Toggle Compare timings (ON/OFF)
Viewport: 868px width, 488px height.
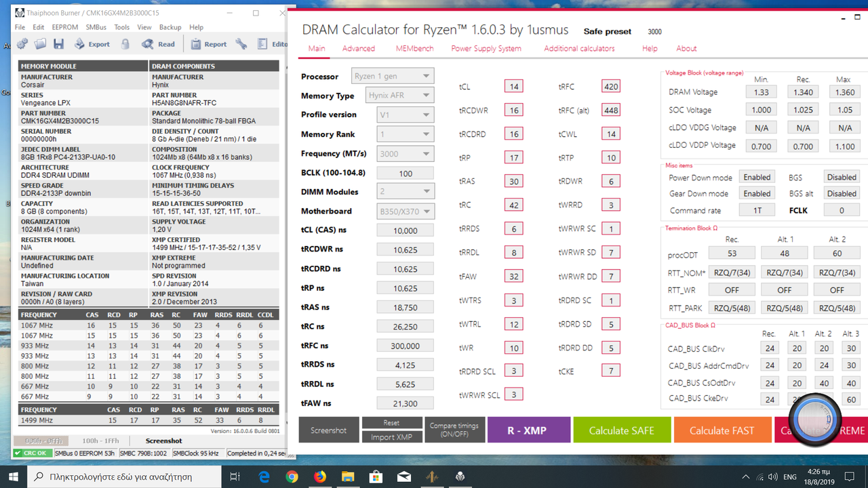(x=454, y=430)
